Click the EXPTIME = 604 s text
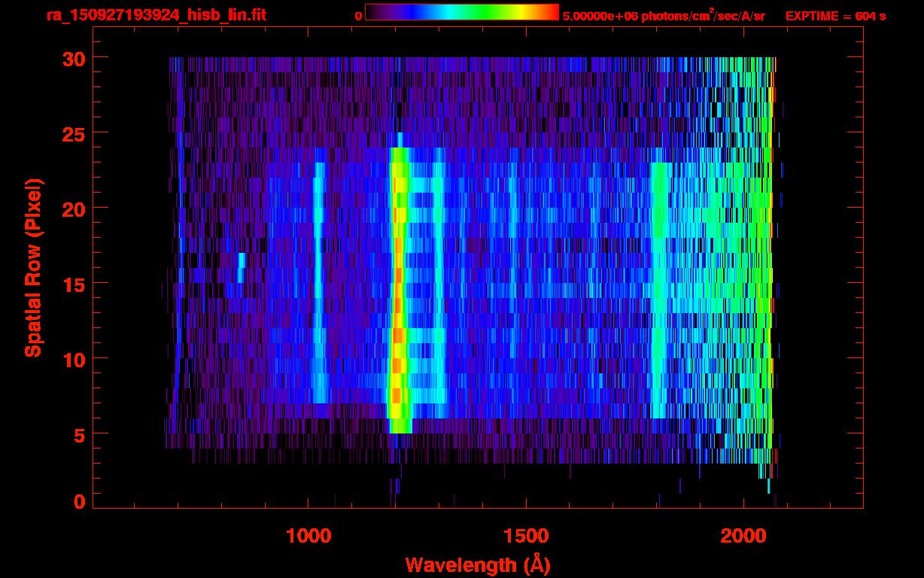The width and height of the screenshot is (924, 578). coord(835,16)
